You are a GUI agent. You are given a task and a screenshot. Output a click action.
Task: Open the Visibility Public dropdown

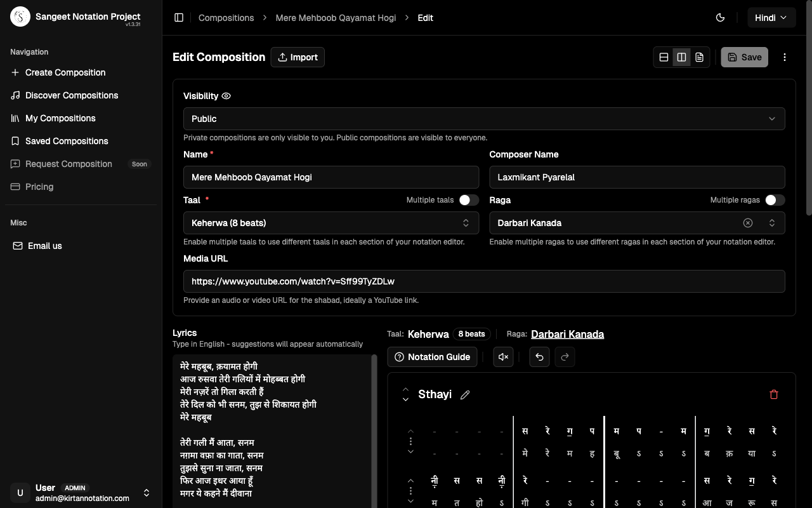[x=484, y=119]
